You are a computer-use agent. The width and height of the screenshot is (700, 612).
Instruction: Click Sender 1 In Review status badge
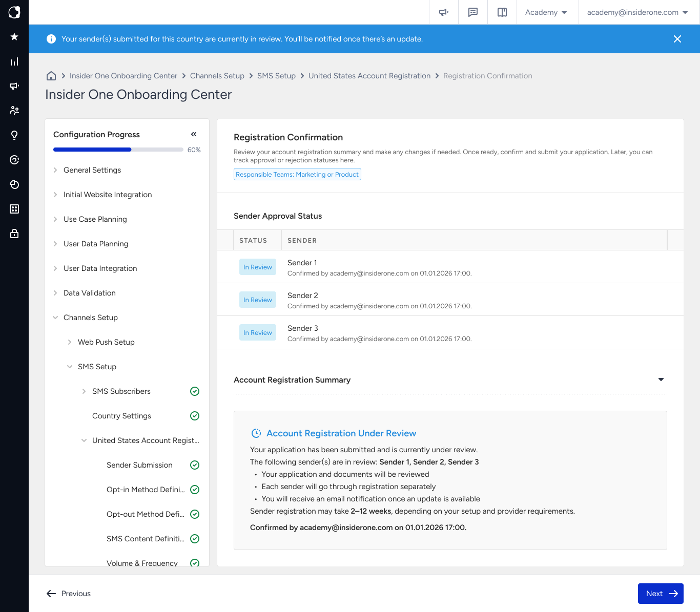coord(258,267)
